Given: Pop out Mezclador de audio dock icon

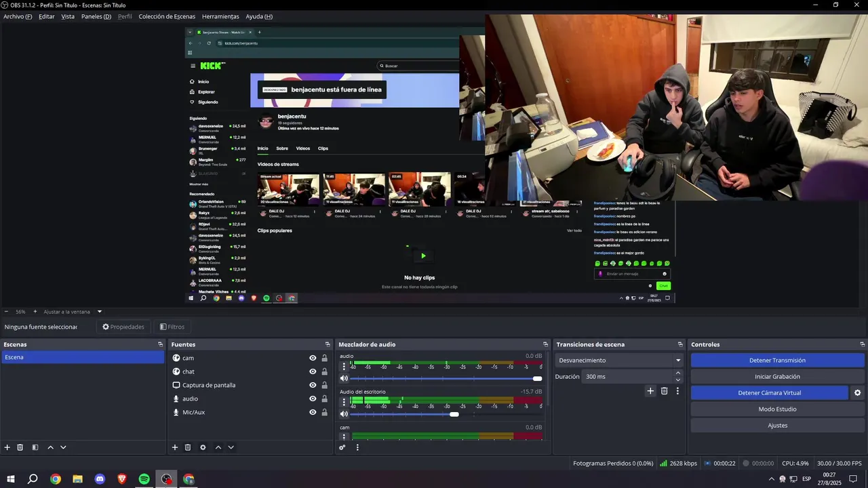Looking at the screenshot, I should [x=545, y=344].
